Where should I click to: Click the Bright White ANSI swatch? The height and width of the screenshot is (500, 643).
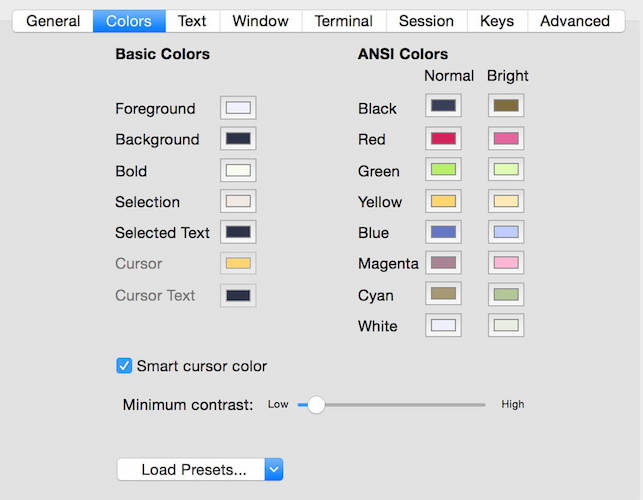(x=506, y=326)
